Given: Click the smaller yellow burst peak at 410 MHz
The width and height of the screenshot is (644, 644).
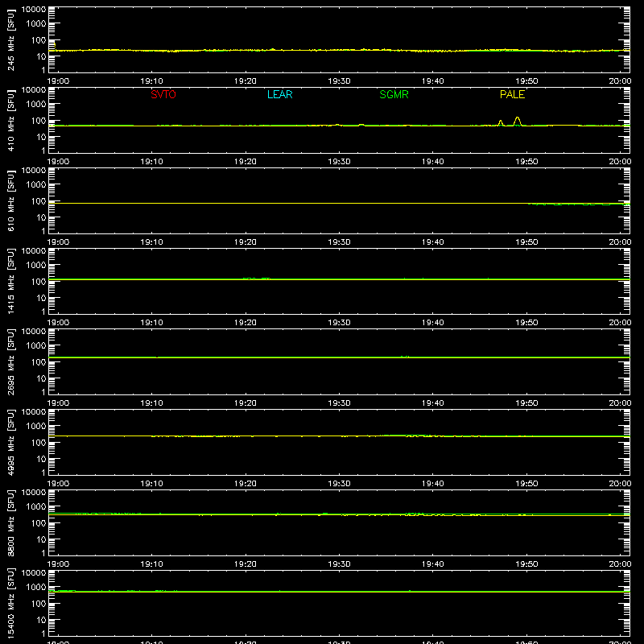Looking at the screenshot, I should pyautogui.click(x=500, y=123).
